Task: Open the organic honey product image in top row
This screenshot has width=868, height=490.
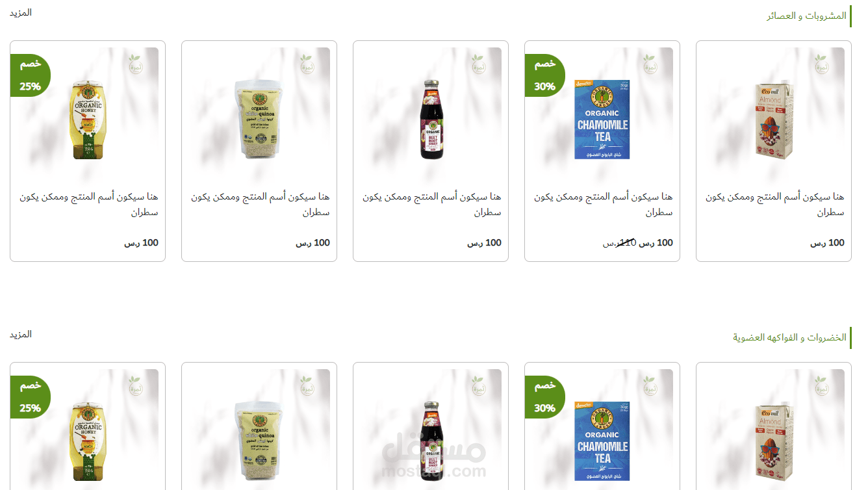Action: click(x=87, y=120)
